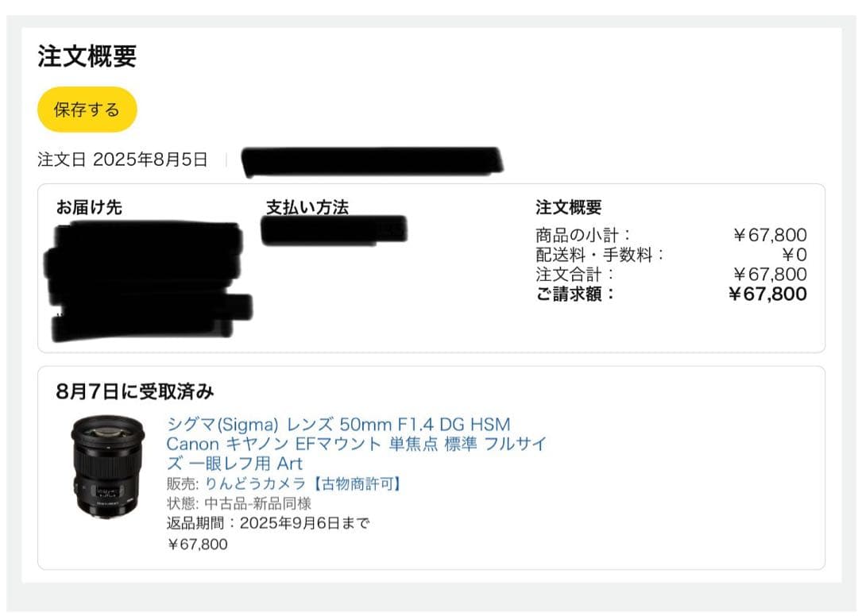Click the 注文概要 heading in summary box
The image size is (858, 616).
pos(569,207)
